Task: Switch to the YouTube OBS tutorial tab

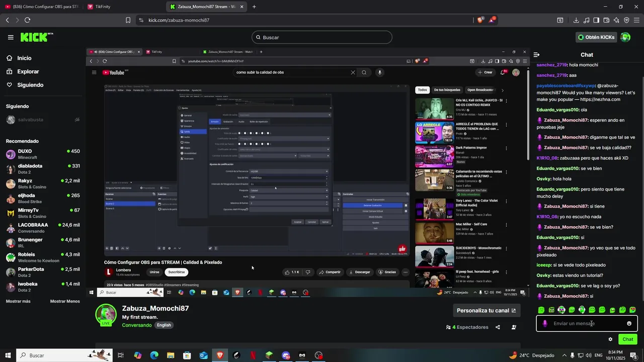Action: tap(41, 7)
